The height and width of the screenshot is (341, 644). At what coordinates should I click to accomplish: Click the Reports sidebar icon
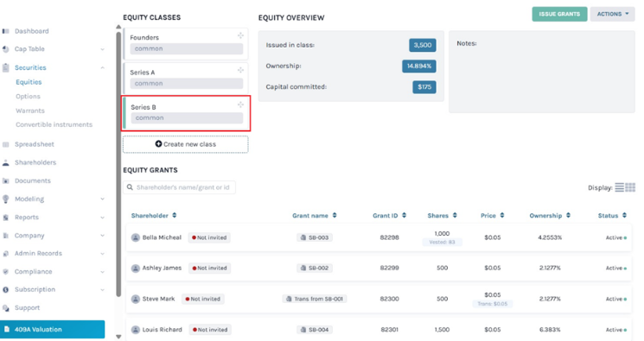tap(6, 218)
